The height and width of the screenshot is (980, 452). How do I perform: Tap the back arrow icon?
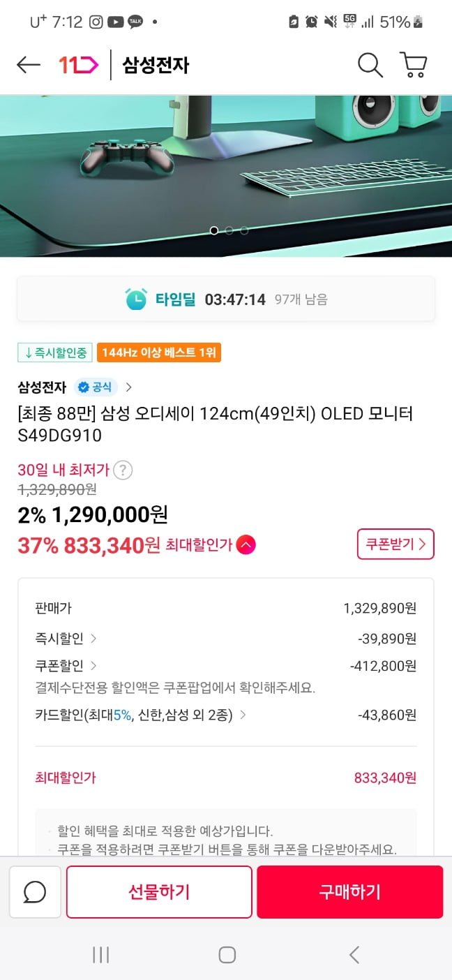[x=29, y=65]
